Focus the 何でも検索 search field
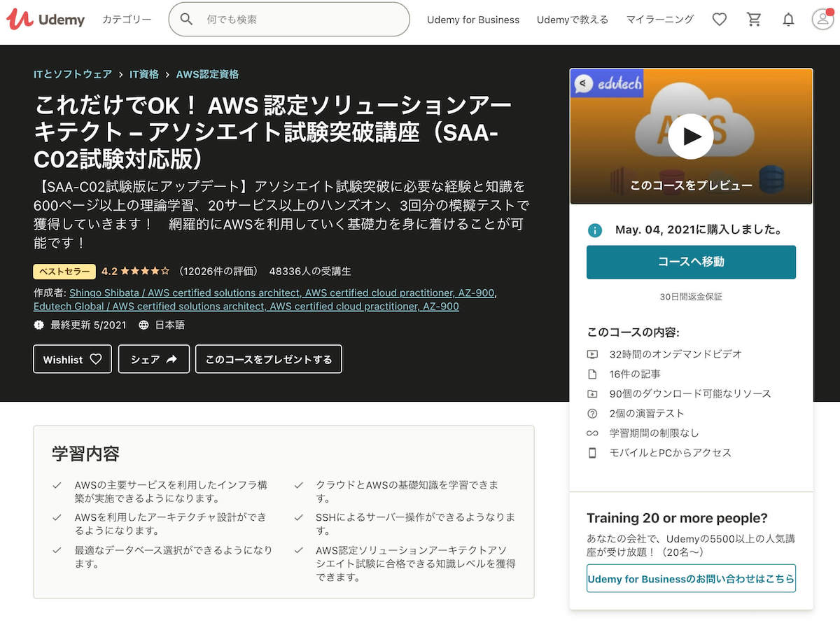This screenshot has width=840, height=623. click(x=289, y=20)
